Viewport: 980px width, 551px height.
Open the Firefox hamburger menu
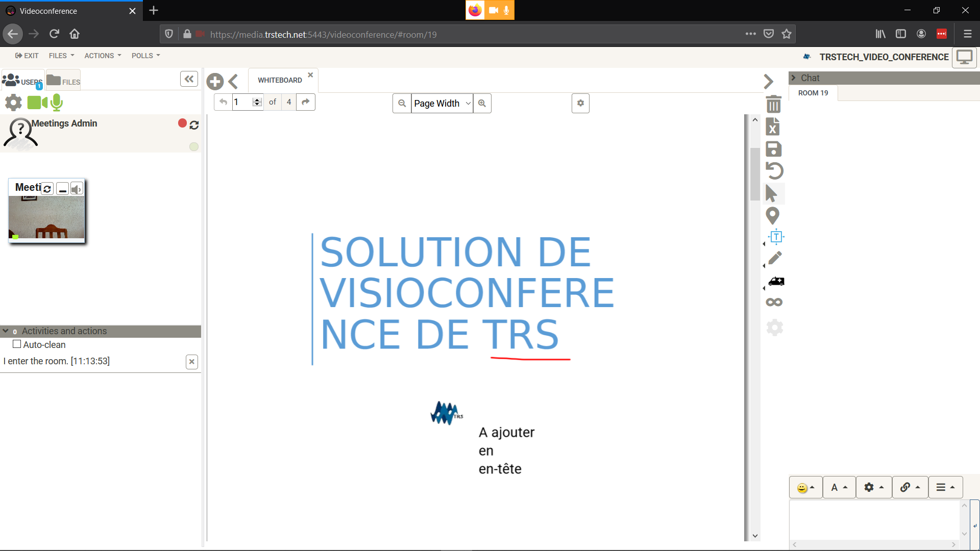pos(968,34)
